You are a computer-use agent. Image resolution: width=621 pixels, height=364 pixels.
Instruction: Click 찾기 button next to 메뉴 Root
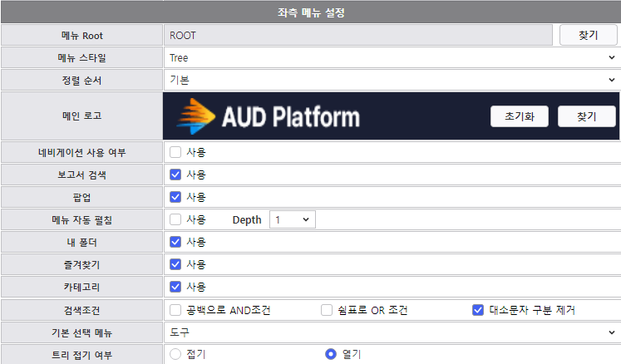588,36
